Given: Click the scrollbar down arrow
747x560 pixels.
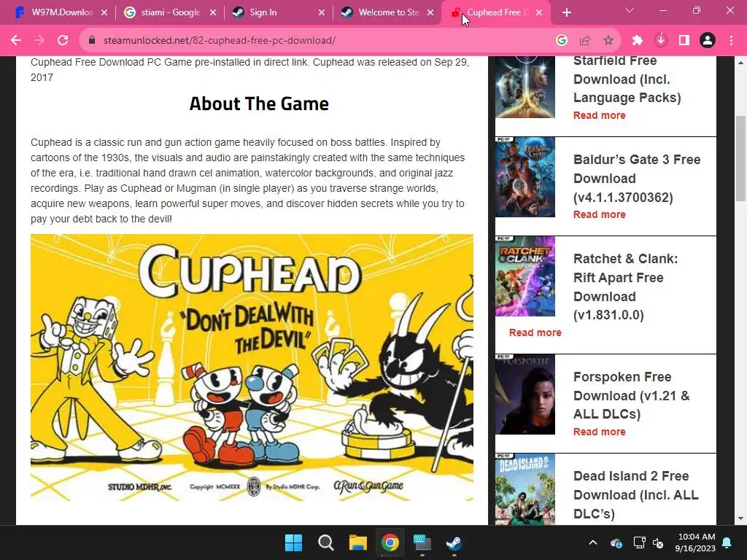Looking at the screenshot, I should click(741, 518).
